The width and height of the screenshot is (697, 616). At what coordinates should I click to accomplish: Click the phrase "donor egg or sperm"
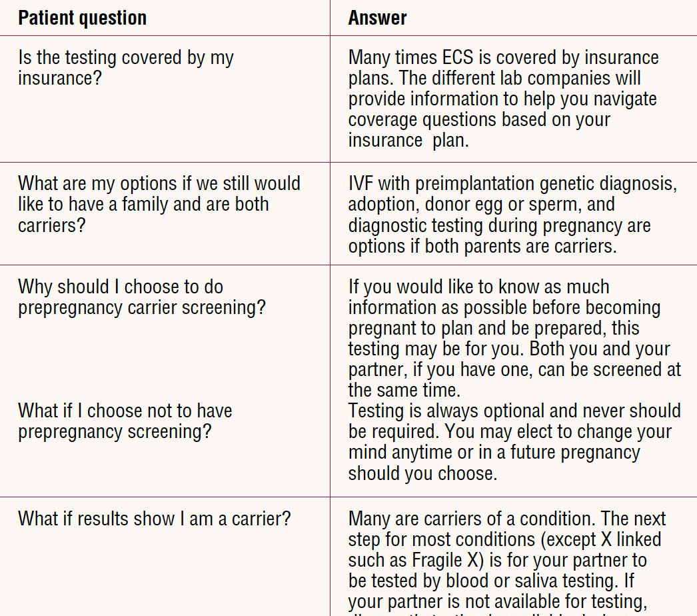(x=510, y=204)
